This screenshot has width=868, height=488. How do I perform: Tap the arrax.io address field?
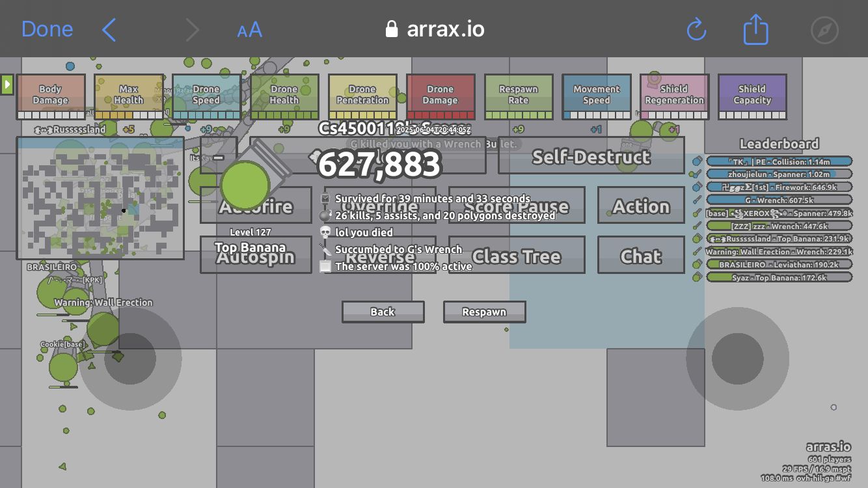pyautogui.click(x=435, y=29)
